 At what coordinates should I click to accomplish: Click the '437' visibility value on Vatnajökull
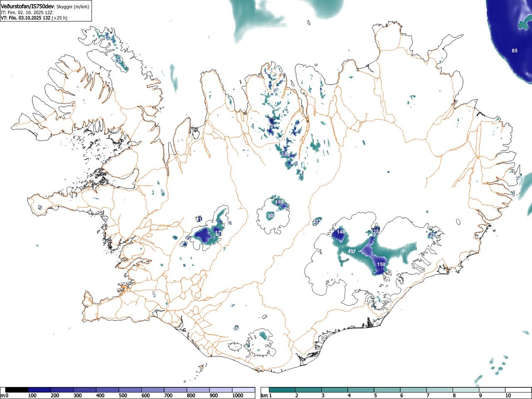pyautogui.click(x=352, y=251)
